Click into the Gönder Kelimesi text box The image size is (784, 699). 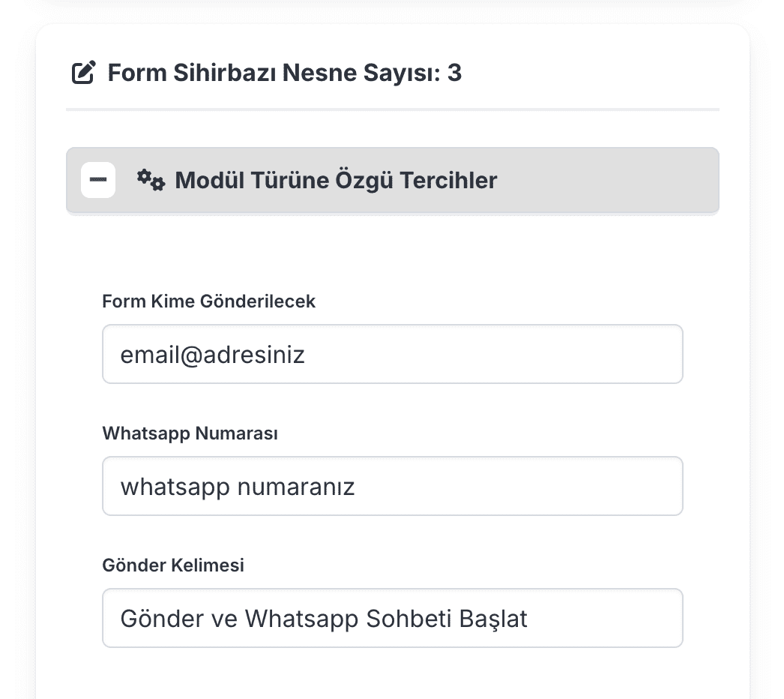(x=392, y=618)
